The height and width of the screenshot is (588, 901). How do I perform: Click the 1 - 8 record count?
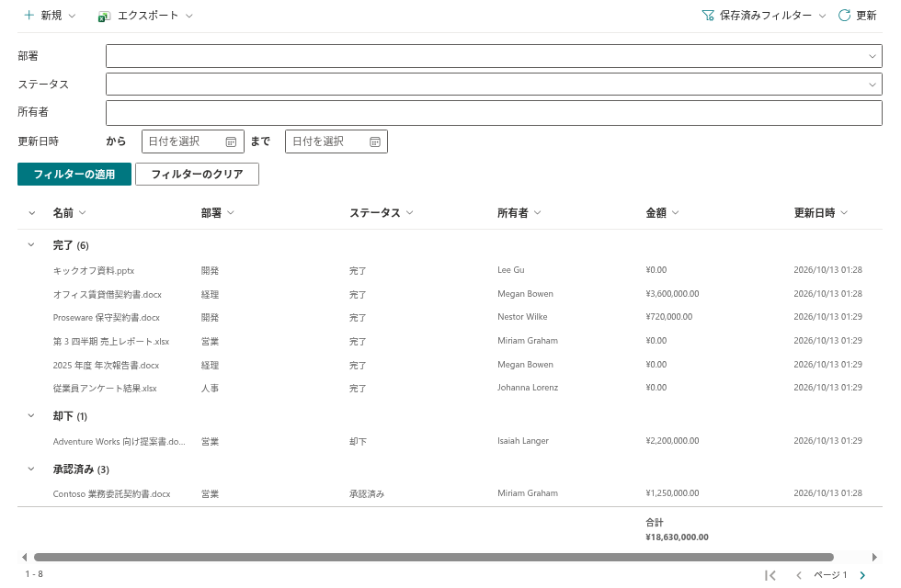tap(34, 574)
